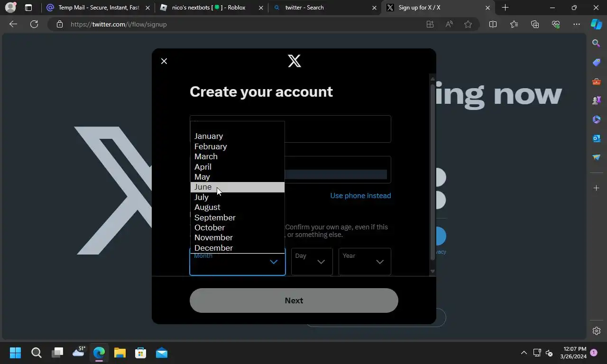
Task: Click the address bar URL
Action: [x=119, y=24]
